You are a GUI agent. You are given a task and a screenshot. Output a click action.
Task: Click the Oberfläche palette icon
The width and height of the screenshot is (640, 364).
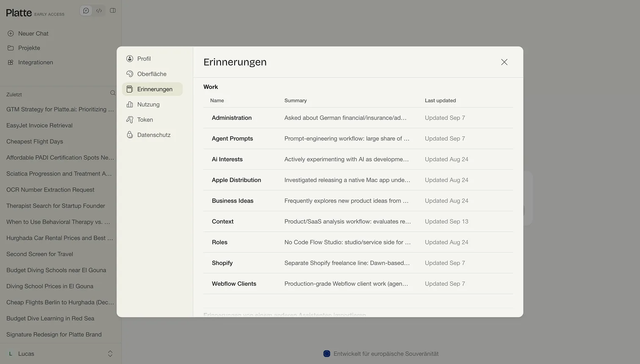(x=130, y=74)
